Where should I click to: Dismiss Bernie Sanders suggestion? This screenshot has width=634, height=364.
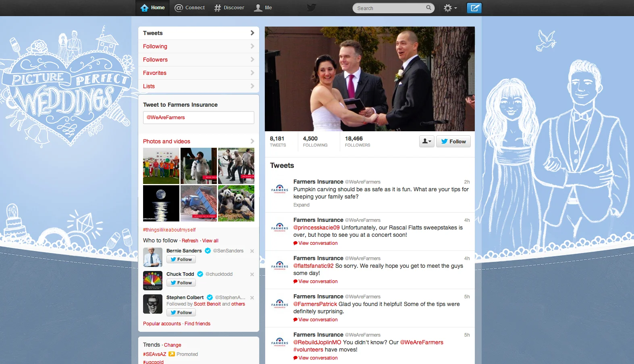tap(252, 251)
